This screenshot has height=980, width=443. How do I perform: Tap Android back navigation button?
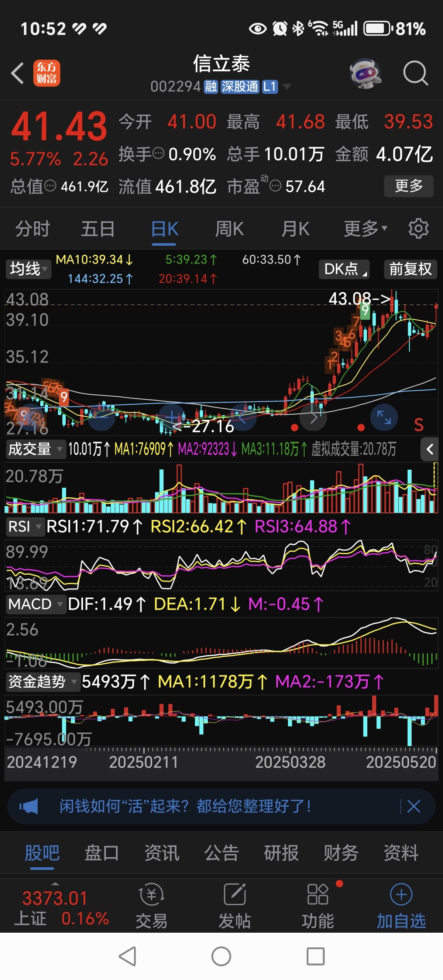click(128, 956)
